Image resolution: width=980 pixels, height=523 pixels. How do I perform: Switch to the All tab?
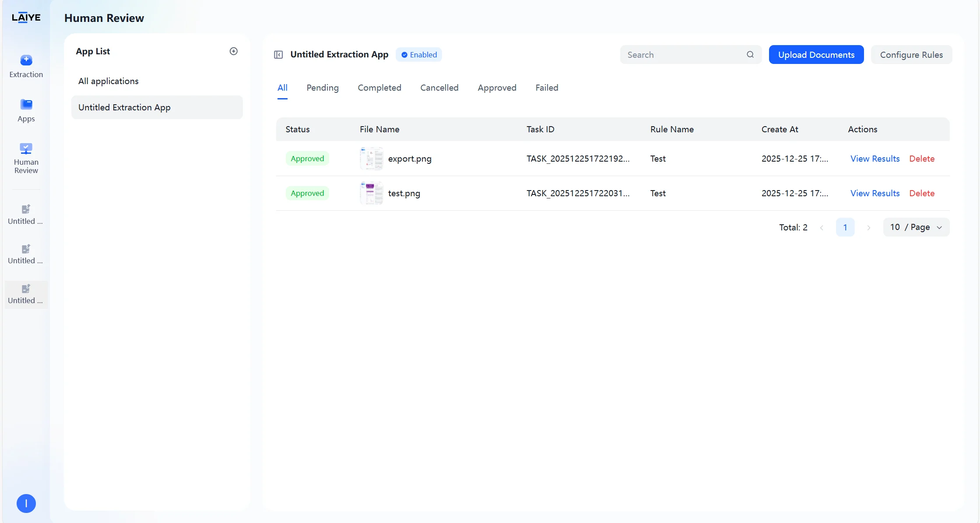282,88
